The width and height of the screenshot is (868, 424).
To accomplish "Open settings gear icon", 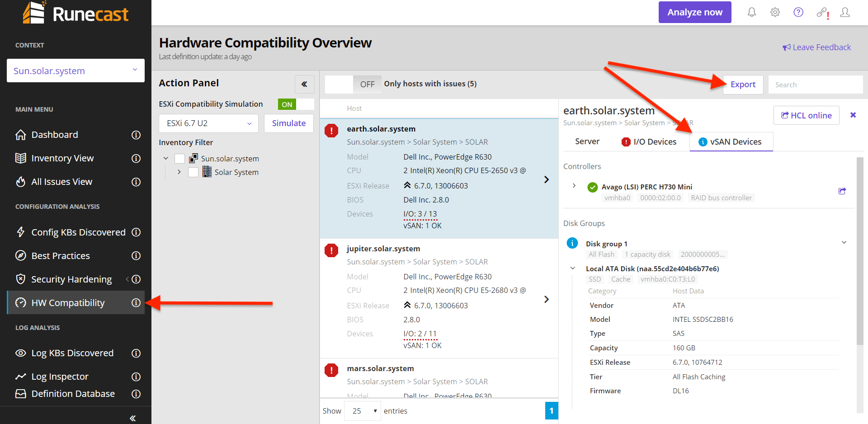I will (775, 12).
